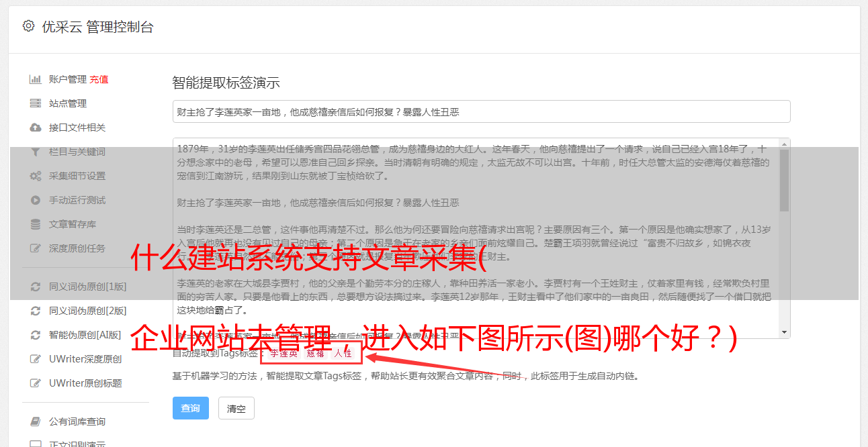The height and width of the screenshot is (447, 868).
Task: Select the 站点管理 server icon
Action: click(36, 103)
